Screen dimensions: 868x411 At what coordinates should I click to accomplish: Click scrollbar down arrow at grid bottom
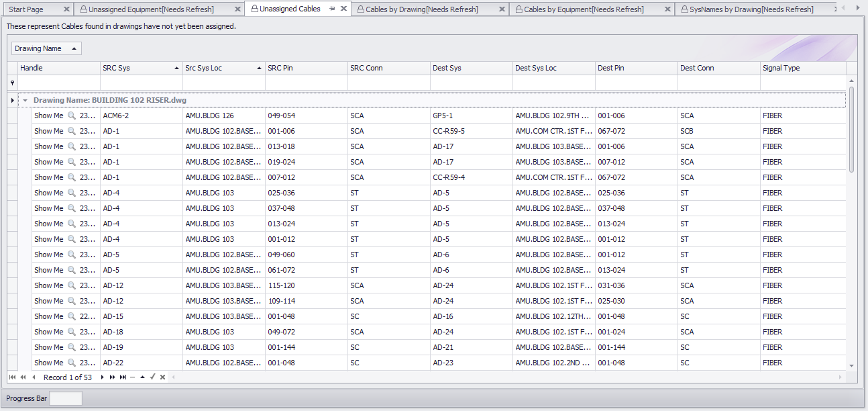pyautogui.click(x=852, y=365)
